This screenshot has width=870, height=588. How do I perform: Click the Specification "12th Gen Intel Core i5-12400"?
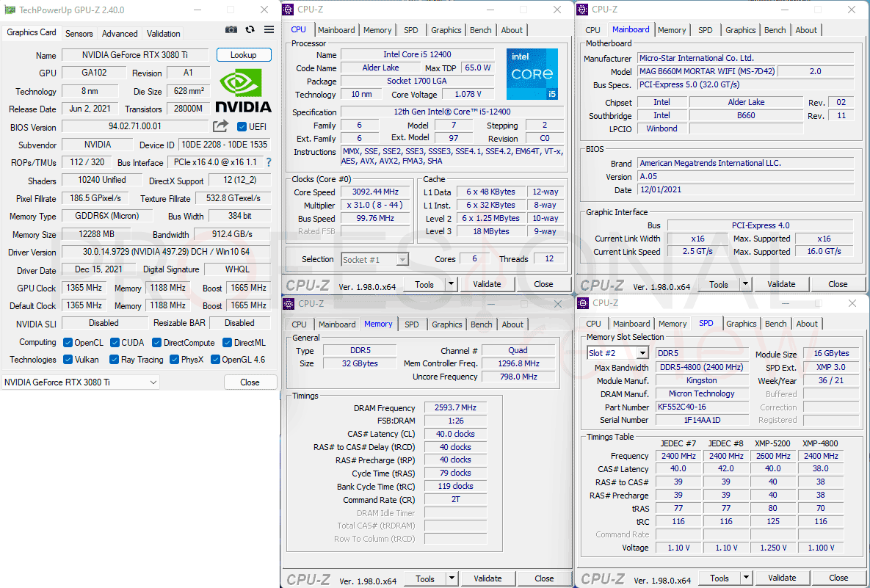[452, 112]
